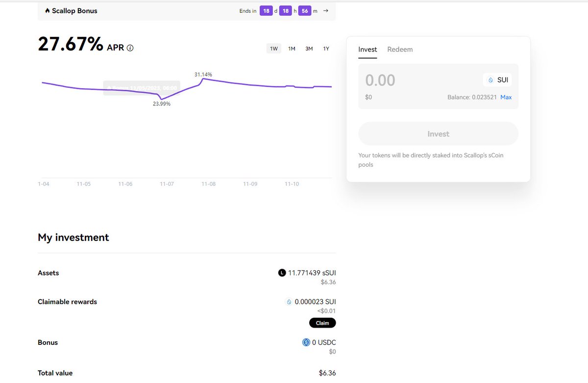Screen dimensions: 588x383
Task: Click the My investment heading
Action: tap(73, 237)
